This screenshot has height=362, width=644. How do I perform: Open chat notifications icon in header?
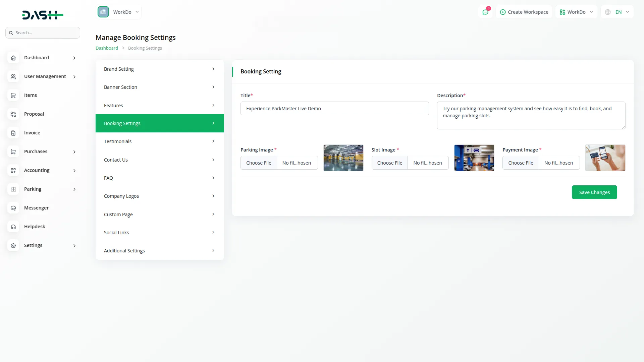(485, 12)
